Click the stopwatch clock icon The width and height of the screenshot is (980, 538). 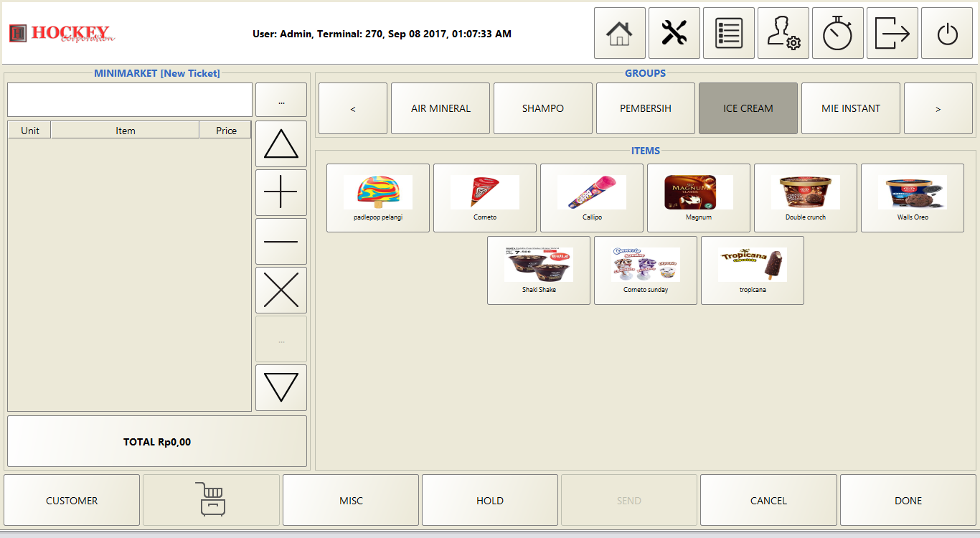pos(838,33)
